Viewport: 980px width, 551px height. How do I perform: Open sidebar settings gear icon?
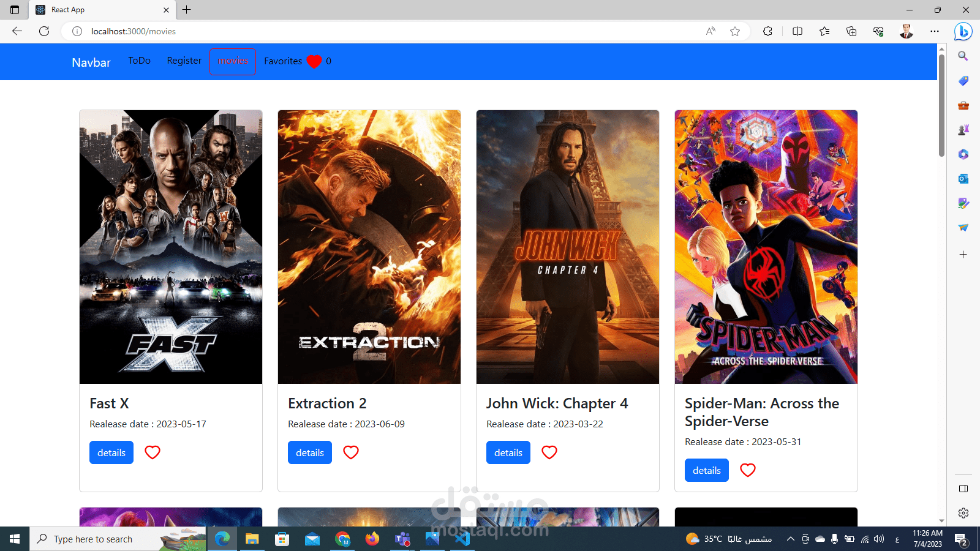(x=963, y=513)
